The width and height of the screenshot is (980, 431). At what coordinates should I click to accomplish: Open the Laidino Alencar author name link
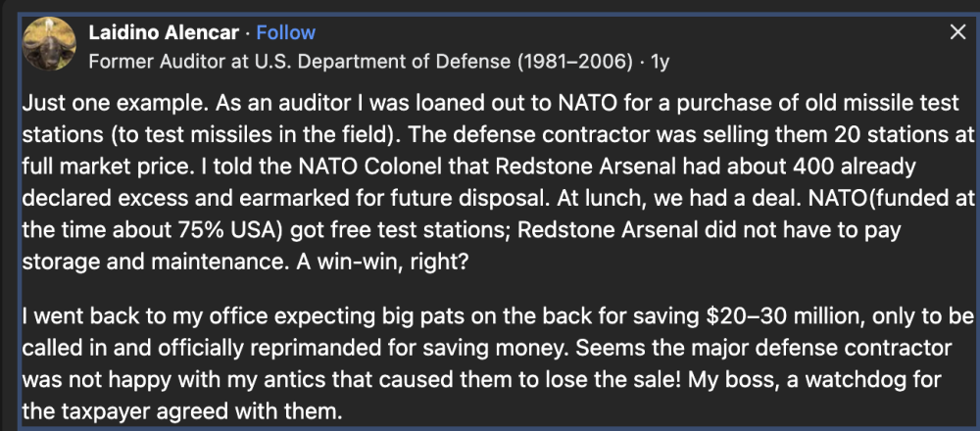[x=164, y=32]
